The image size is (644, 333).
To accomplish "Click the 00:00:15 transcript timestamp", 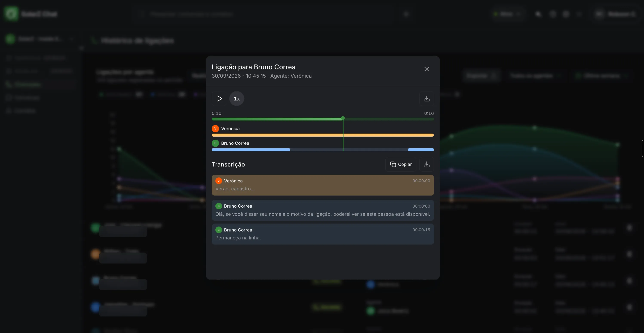I will click(x=421, y=230).
